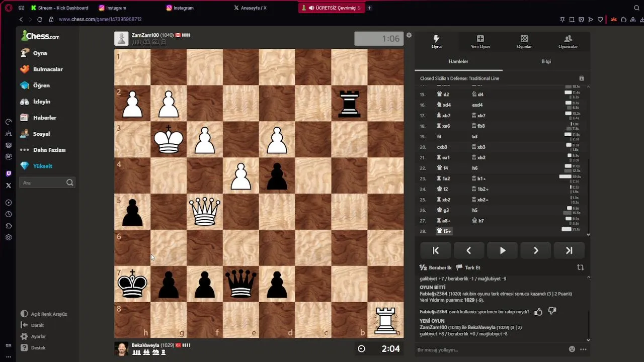
Task: Jump to the last move
Action: pyautogui.click(x=569, y=250)
